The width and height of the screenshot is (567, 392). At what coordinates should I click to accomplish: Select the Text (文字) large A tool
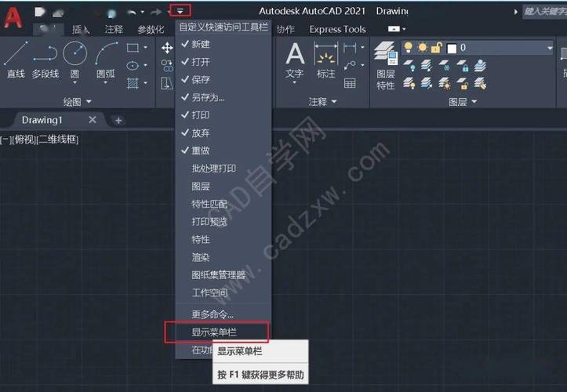click(295, 53)
